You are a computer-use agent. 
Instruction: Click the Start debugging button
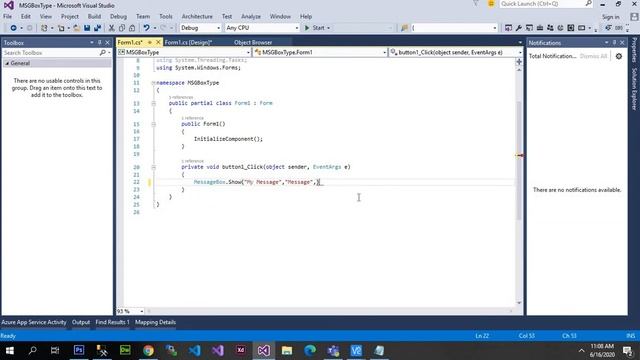click(x=315, y=28)
